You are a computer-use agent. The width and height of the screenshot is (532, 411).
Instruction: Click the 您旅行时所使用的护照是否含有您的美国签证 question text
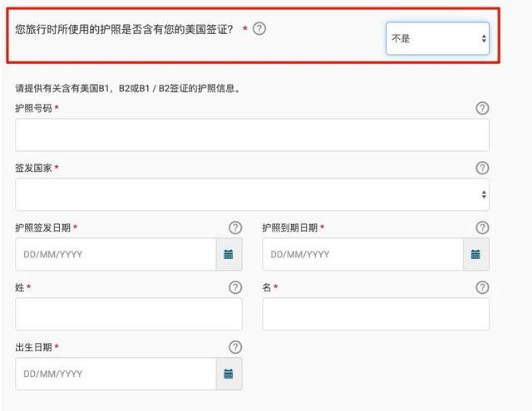[x=124, y=30]
